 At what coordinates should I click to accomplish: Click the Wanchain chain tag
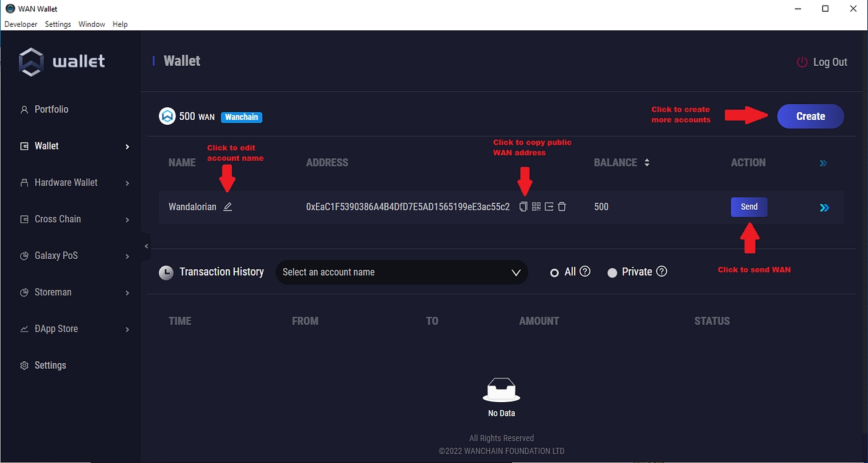coord(242,117)
